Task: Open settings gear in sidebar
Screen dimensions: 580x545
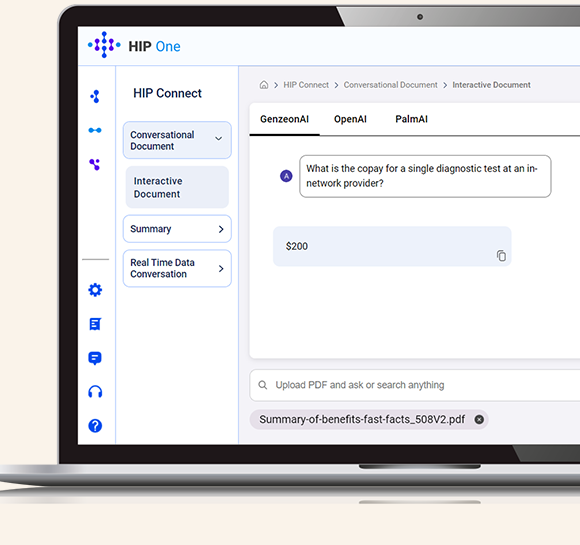Action: click(95, 290)
